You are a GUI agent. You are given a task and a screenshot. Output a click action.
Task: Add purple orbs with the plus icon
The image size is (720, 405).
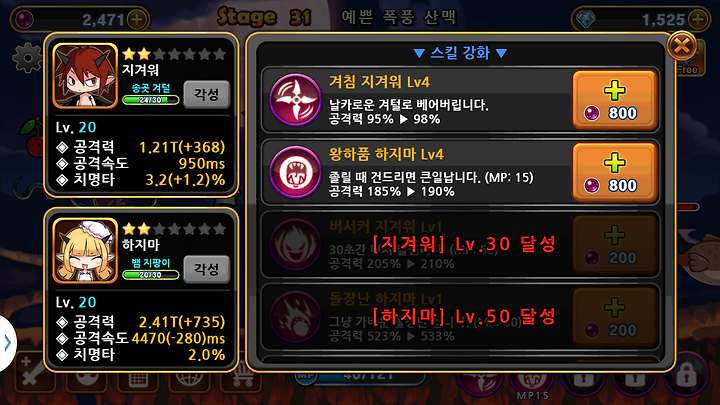(137, 19)
